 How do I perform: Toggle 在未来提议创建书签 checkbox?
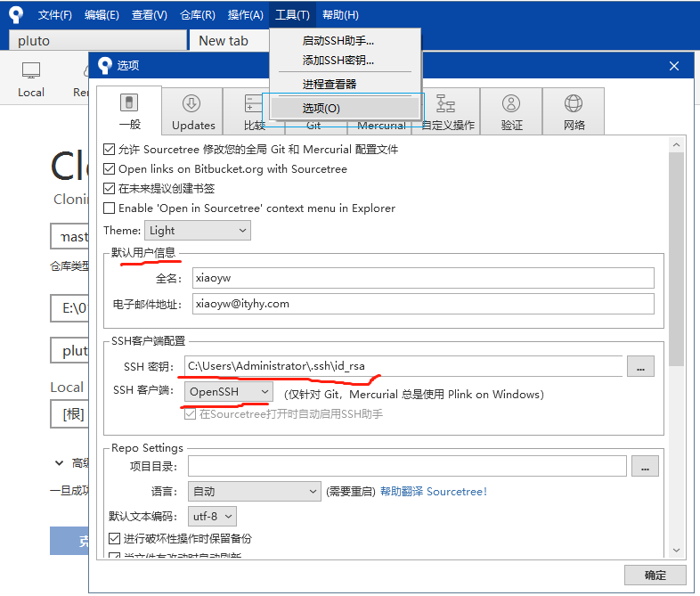pyautogui.click(x=109, y=188)
